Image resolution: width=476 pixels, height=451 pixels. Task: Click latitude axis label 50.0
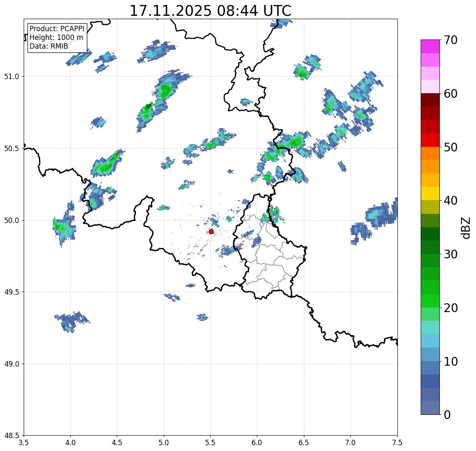[12, 221]
